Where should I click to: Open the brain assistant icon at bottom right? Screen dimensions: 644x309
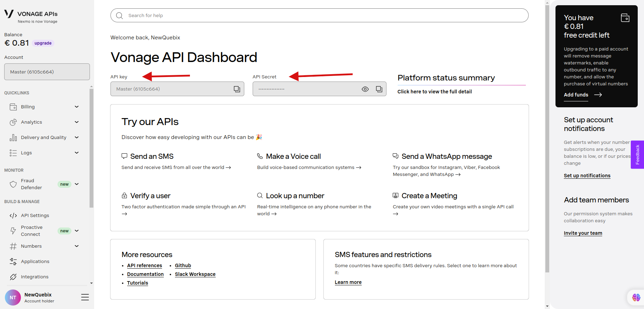click(636, 297)
